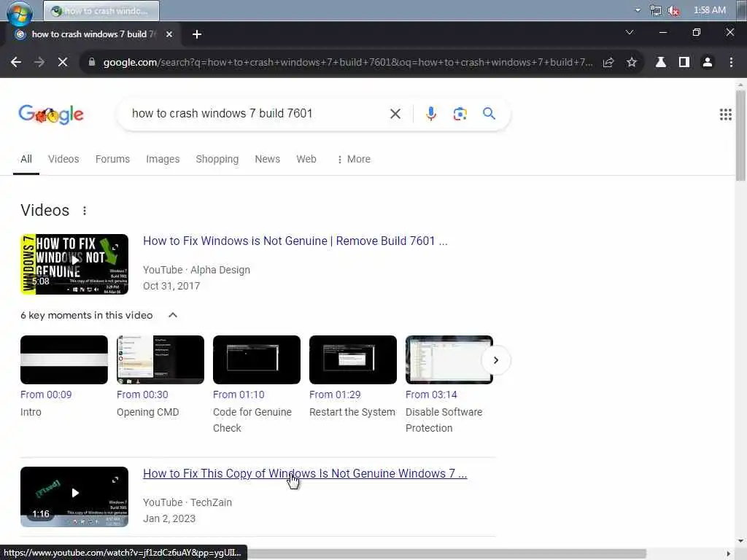Switch to the Web tab
747x560 pixels.
pyautogui.click(x=306, y=159)
